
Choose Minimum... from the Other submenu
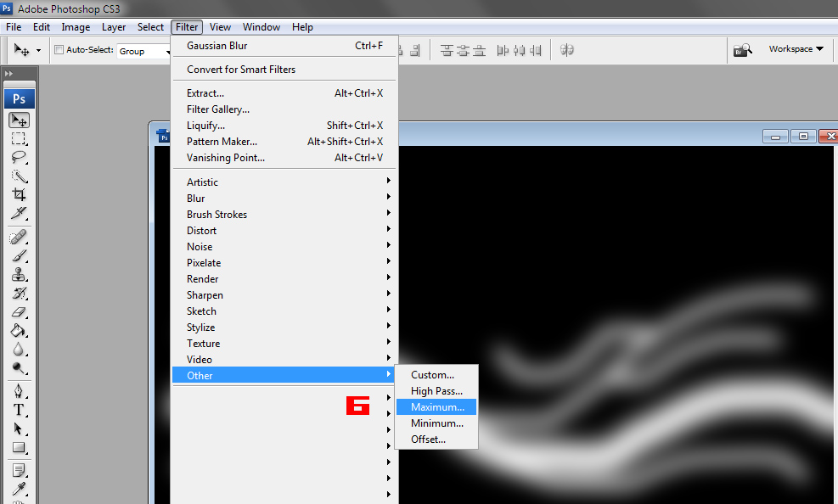tap(436, 423)
